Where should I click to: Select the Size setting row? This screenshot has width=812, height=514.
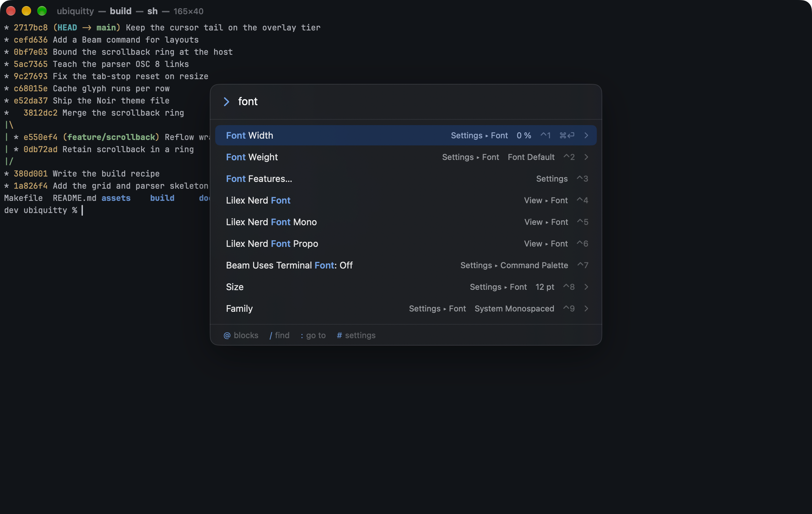point(406,287)
